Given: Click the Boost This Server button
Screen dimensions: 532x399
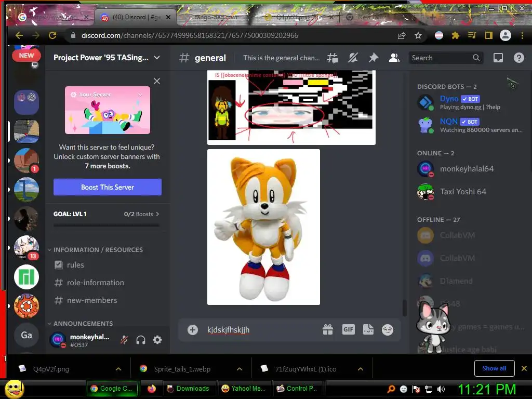Looking at the screenshot, I should click(108, 187).
